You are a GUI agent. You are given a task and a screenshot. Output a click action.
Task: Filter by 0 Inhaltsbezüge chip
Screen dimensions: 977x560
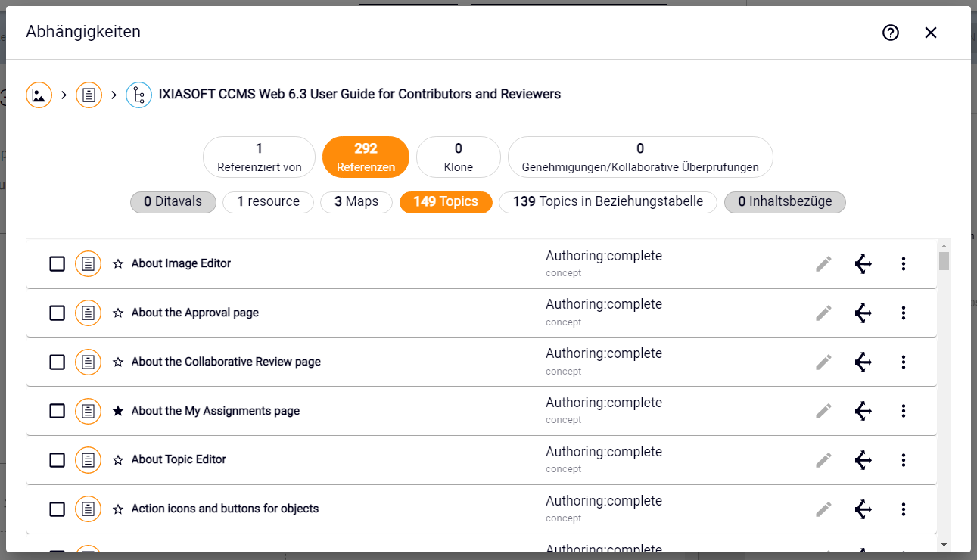(x=785, y=202)
